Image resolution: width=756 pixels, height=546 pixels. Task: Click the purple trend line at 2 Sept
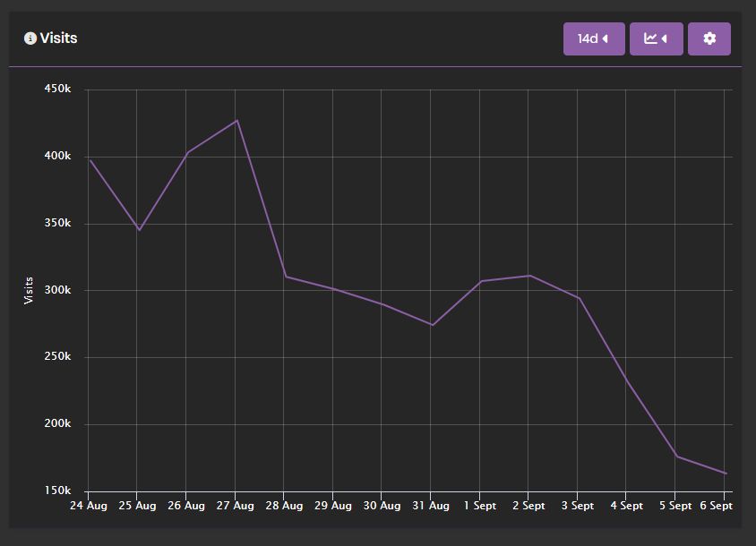(528, 277)
